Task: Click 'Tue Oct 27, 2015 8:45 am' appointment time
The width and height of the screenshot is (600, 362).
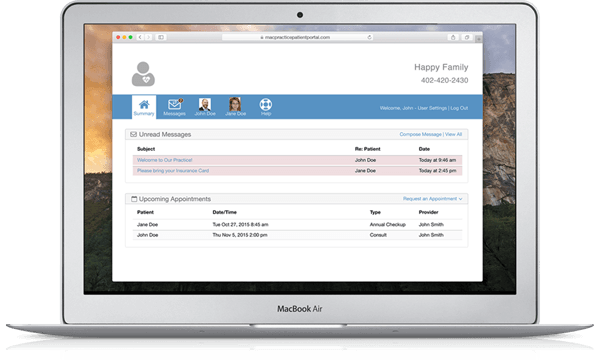Action: click(x=240, y=225)
